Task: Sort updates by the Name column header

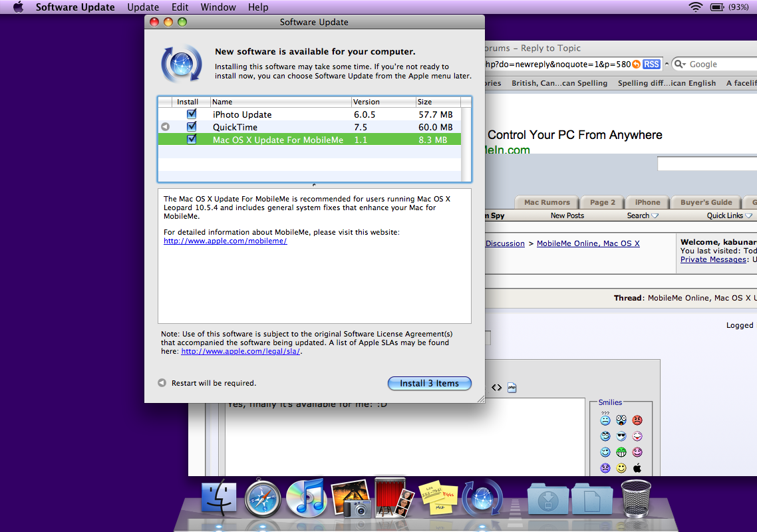Action: pos(281,102)
